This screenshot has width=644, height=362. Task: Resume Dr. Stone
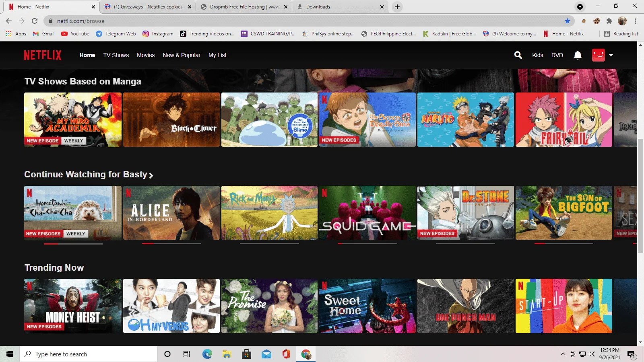(x=466, y=213)
